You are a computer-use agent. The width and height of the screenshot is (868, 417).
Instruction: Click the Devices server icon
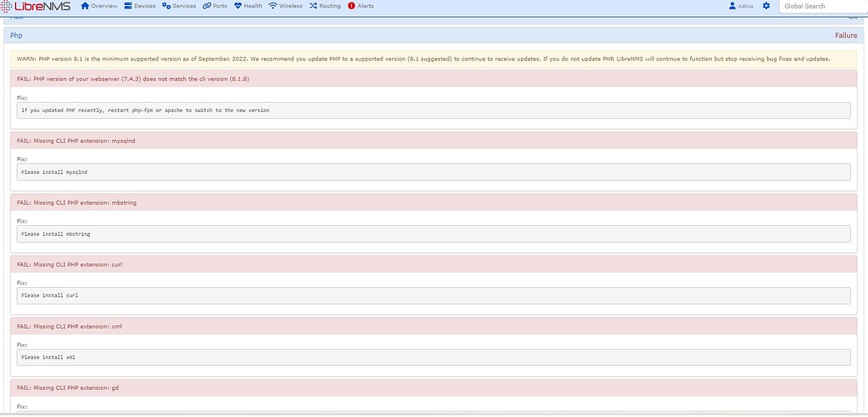point(128,6)
